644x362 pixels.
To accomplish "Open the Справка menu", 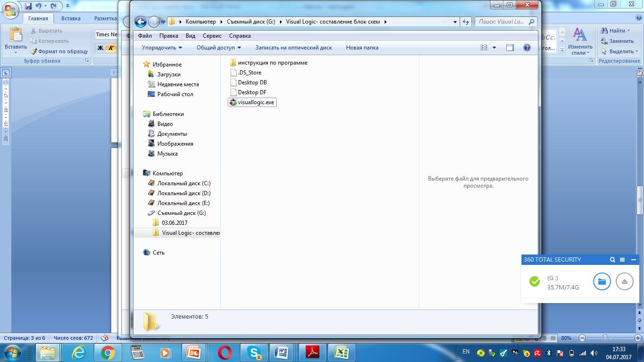I will [x=240, y=36].
